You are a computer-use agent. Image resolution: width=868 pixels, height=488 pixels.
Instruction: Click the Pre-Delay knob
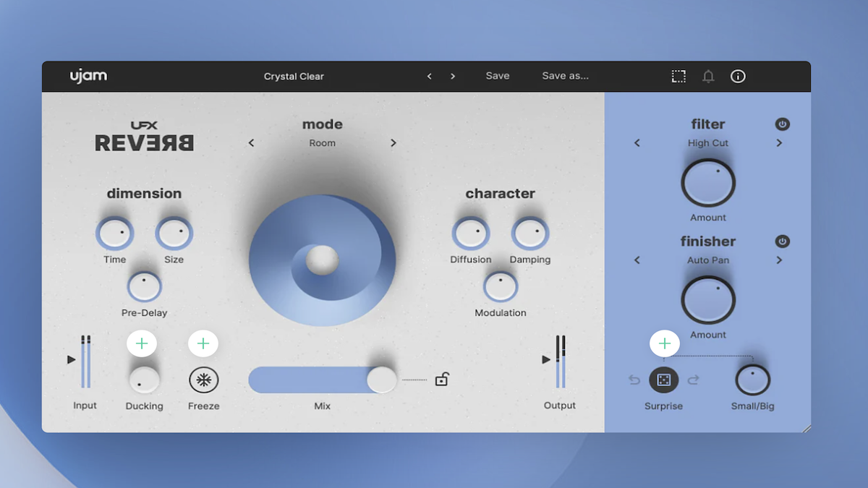click(144, 286)
